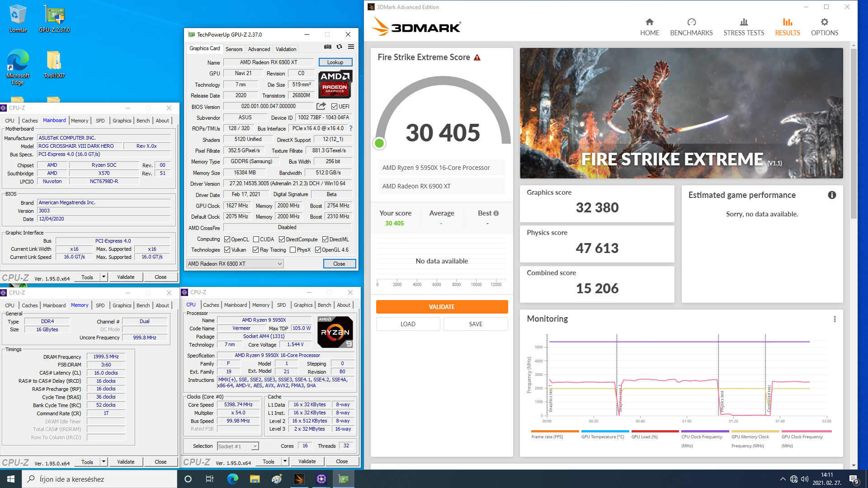
Task: Open 3DMark STRESS TESTS section
Action: pos(744,27)
